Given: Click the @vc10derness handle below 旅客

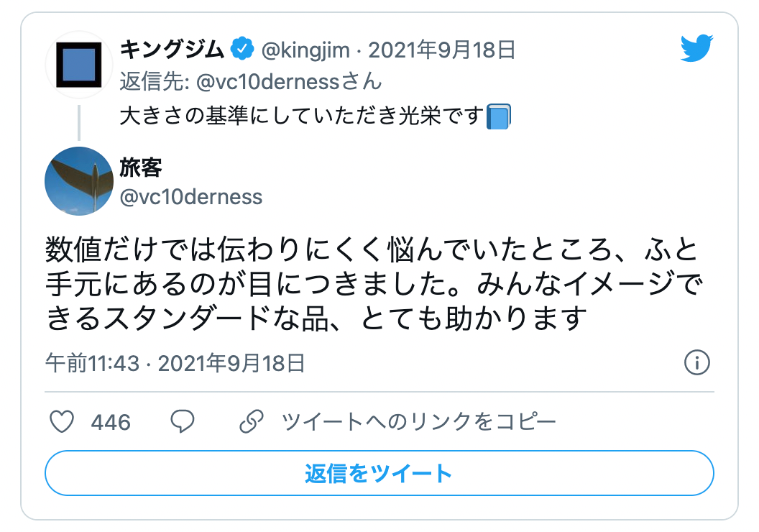Looking at the screenshot, I should point(191,196).
